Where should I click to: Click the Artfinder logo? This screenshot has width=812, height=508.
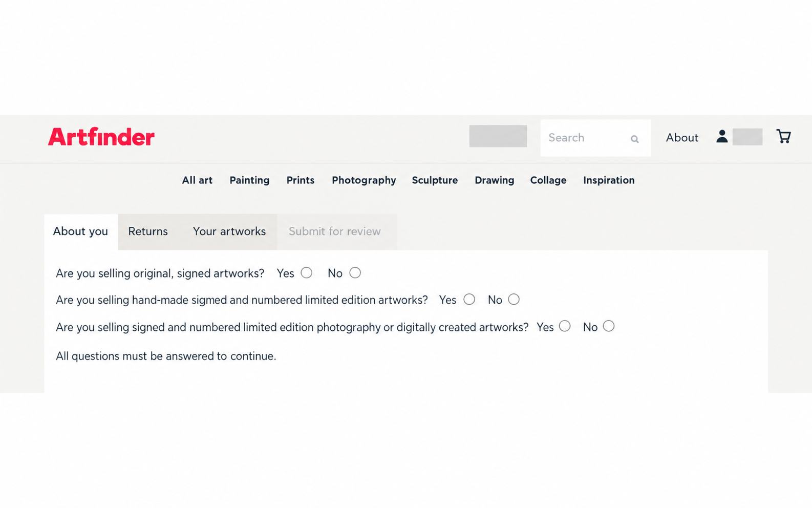pos(101,137)
